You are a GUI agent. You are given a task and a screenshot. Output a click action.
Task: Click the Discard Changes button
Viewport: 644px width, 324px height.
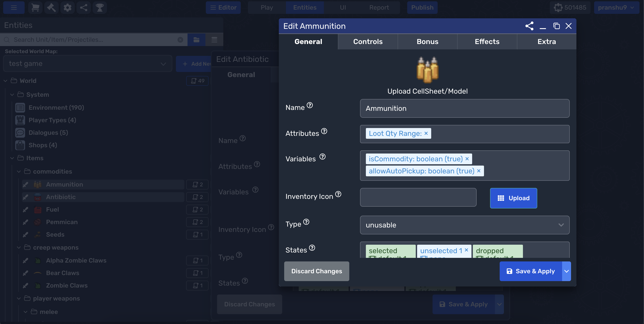(x=316, y=271)
